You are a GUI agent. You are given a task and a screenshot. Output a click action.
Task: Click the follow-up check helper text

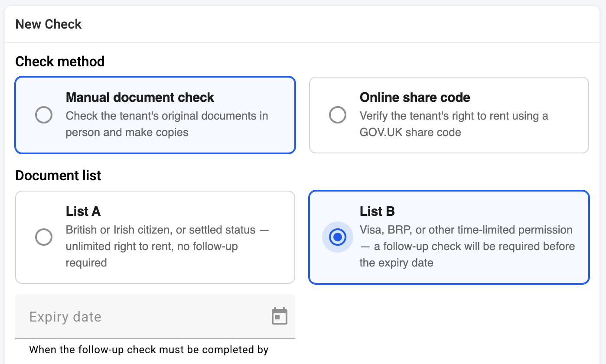[149, 350]
